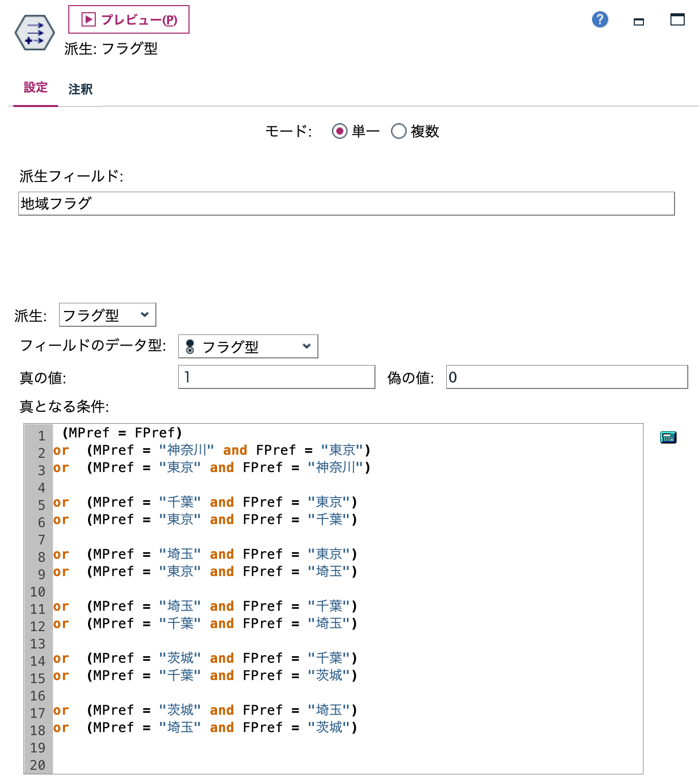This screenshot has height=781, width=700.
Task: Open help via the question mark icon
Action: [x=600, y=20]
